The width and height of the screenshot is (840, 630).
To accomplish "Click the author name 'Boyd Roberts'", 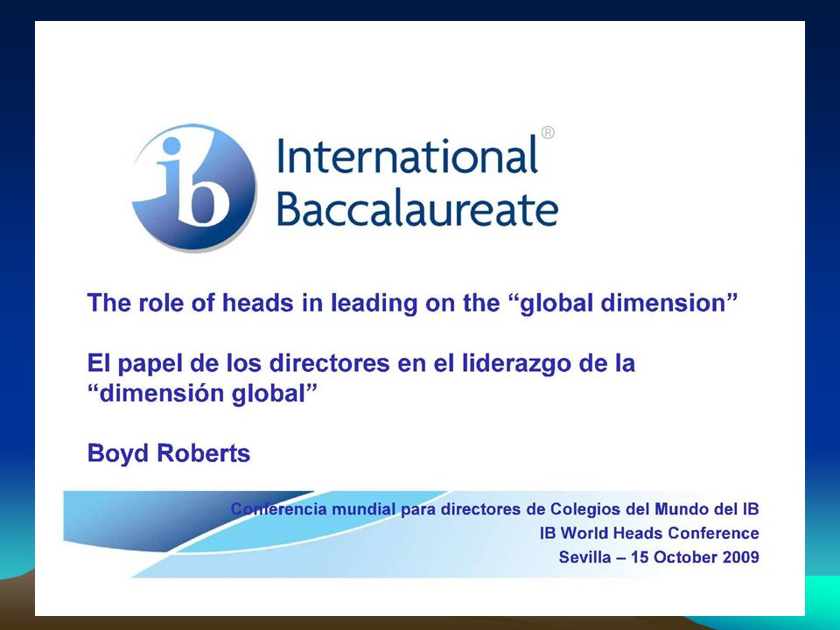I will point(168,453).
